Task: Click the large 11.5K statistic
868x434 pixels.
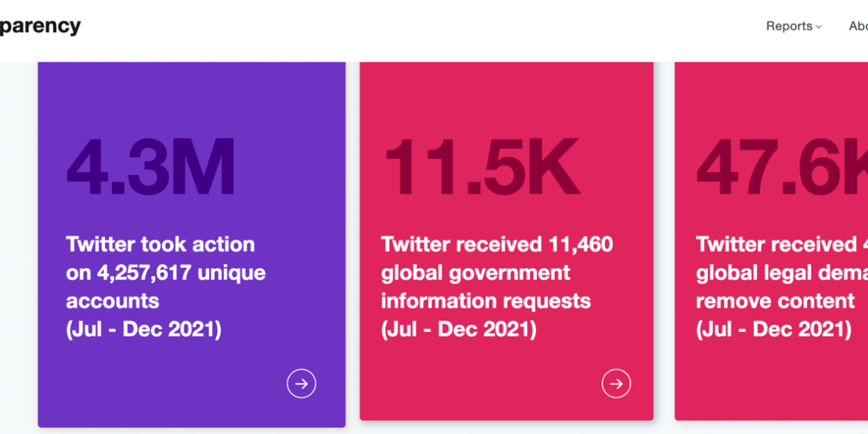Action: [482, 167]
